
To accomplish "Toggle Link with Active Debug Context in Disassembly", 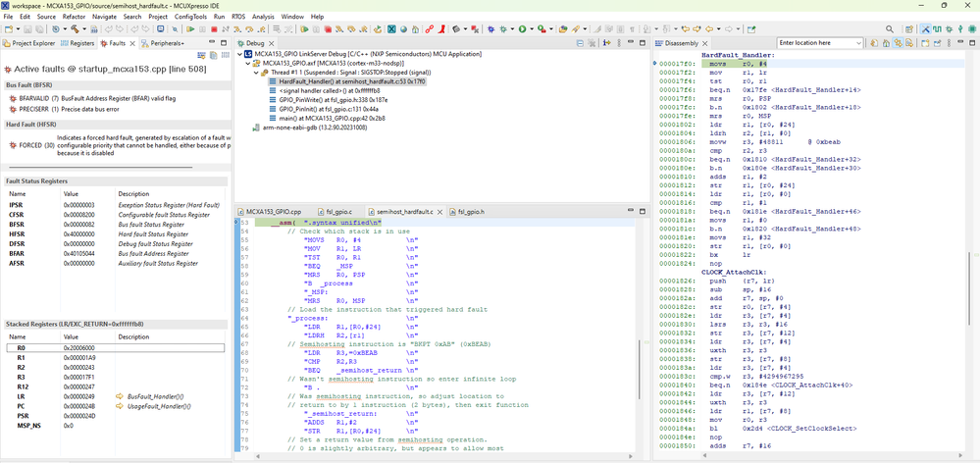I will (899, 43).
